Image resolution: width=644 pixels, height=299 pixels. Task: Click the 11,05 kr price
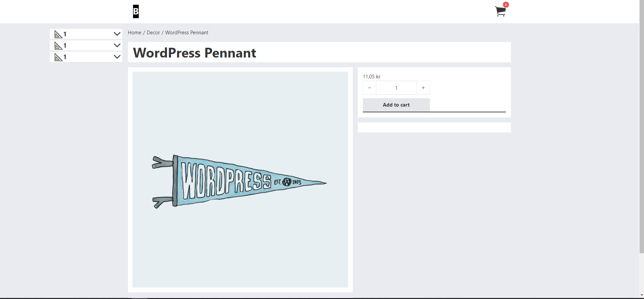372,77
